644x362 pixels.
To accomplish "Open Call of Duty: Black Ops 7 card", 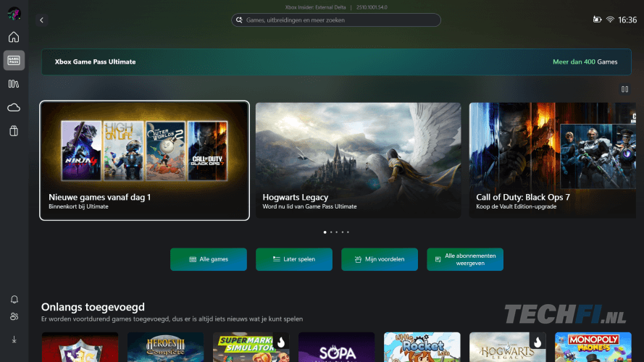I will [553, 160].
